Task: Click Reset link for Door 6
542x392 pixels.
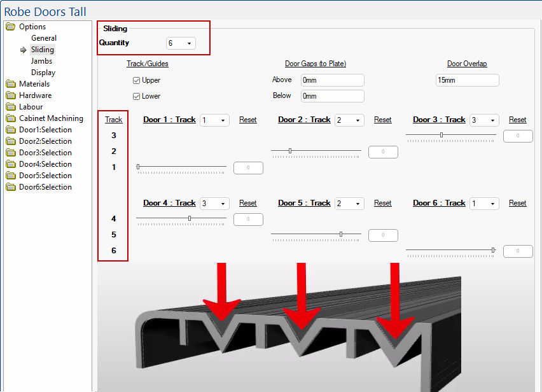Action: [x=517, y=203]
